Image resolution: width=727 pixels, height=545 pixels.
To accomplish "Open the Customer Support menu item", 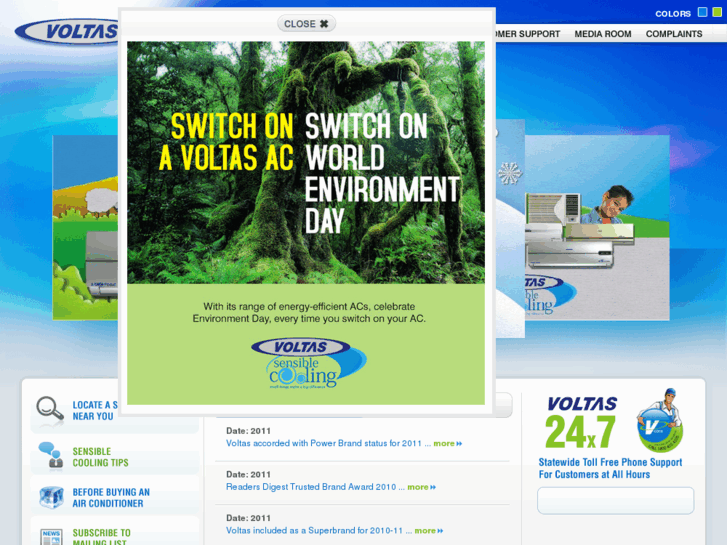I will pyautogui.click(x=528, y=34).
